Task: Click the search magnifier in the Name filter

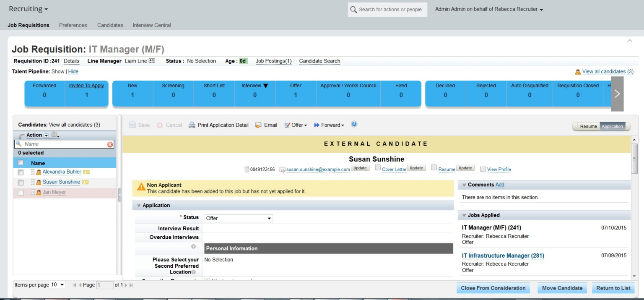Action: point(19,144)
